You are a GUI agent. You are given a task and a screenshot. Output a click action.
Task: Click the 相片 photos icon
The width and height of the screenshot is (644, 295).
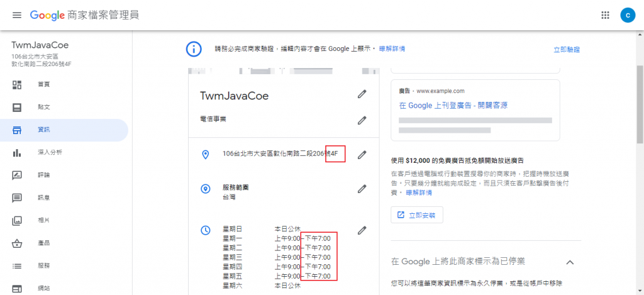[x=17, y=221]
